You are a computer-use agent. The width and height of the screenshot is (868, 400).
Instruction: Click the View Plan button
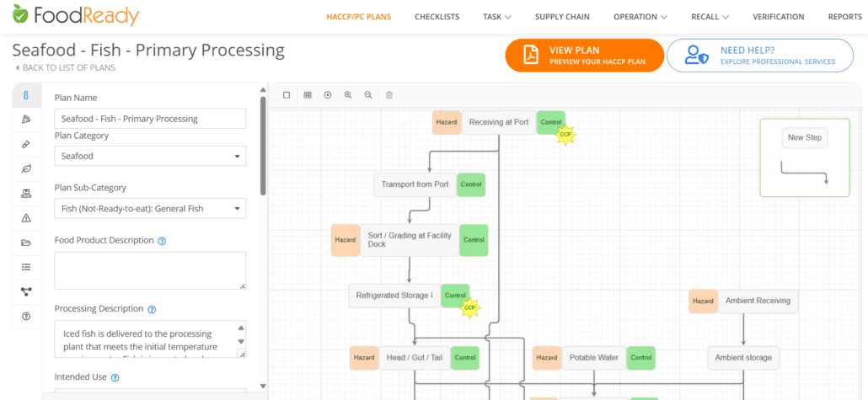pyautogui.click(x=584, y=56)
